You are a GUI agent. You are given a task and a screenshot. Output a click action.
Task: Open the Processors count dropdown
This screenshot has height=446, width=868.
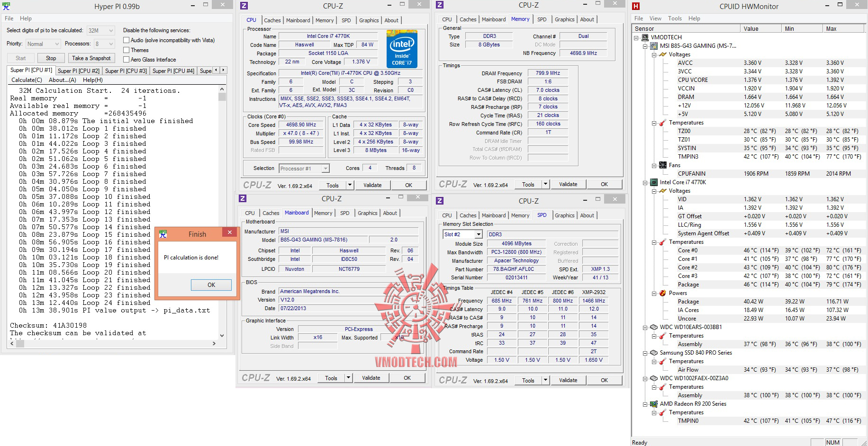point(105,44)
